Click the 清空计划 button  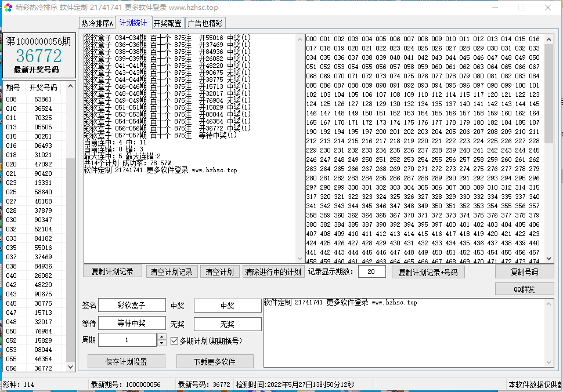220,272
